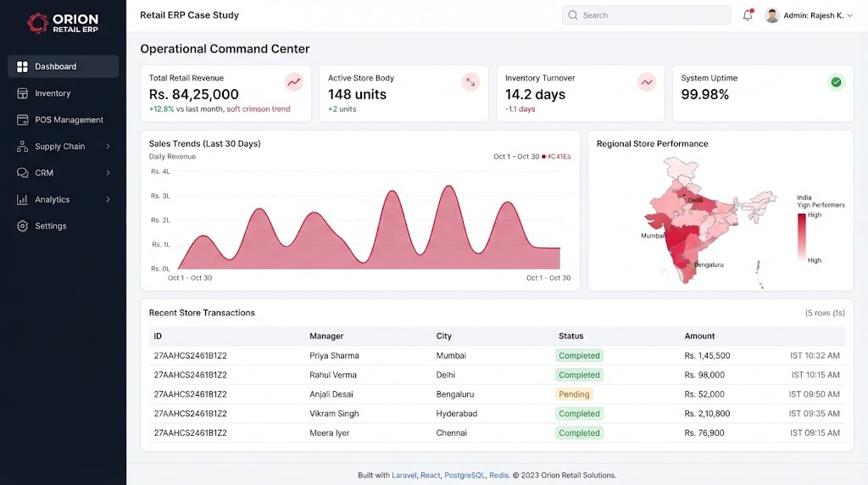Viewport: 868px width, 485px height.
Task: Click the admin avatar picture
Action: click(771, 15)
